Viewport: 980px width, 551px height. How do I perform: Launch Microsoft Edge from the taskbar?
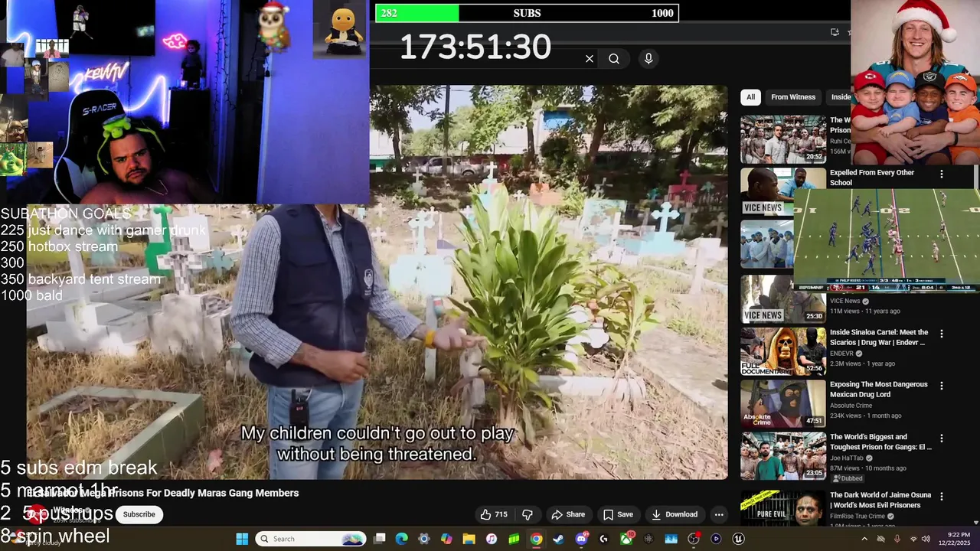402,539
